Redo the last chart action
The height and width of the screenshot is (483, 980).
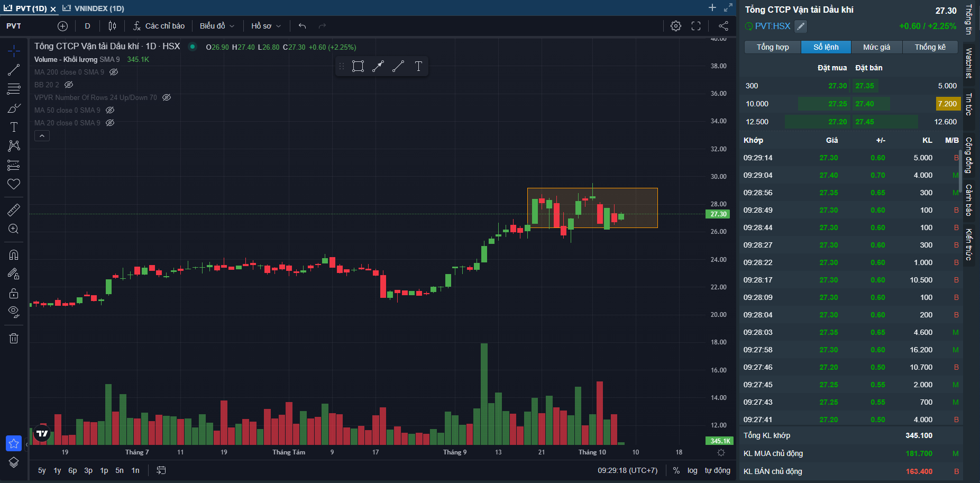pyautogui.click(x=322, y=26)
